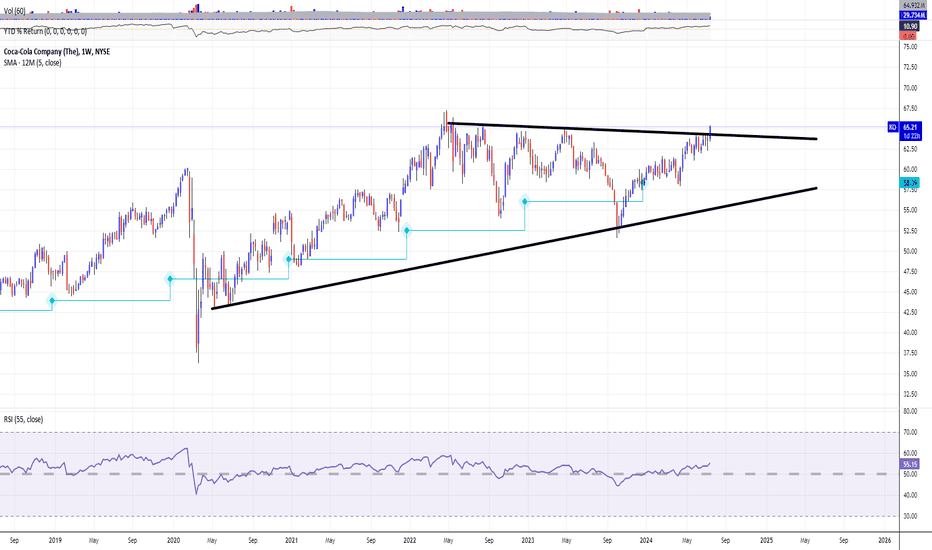Click the 35.00 price axis label

pyautogui.click(x=910, y=373)
